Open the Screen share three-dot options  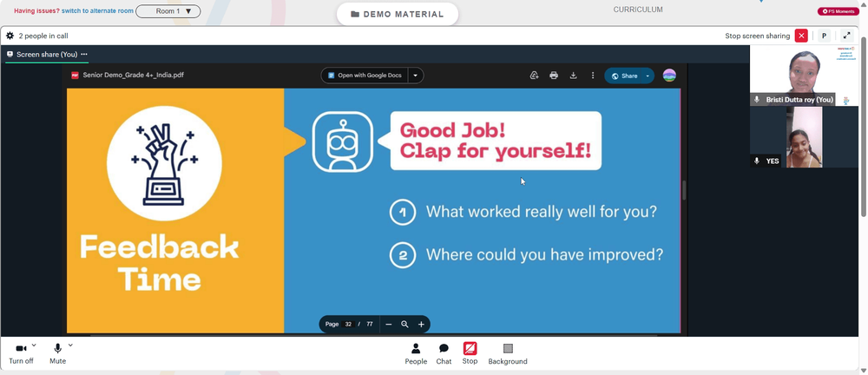(84, 55)
